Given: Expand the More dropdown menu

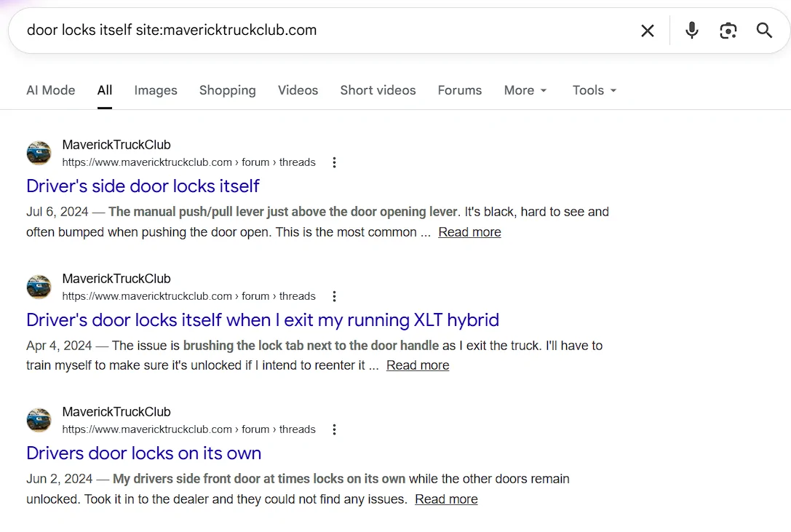Looking at the screenshot, I should point(525,90).
